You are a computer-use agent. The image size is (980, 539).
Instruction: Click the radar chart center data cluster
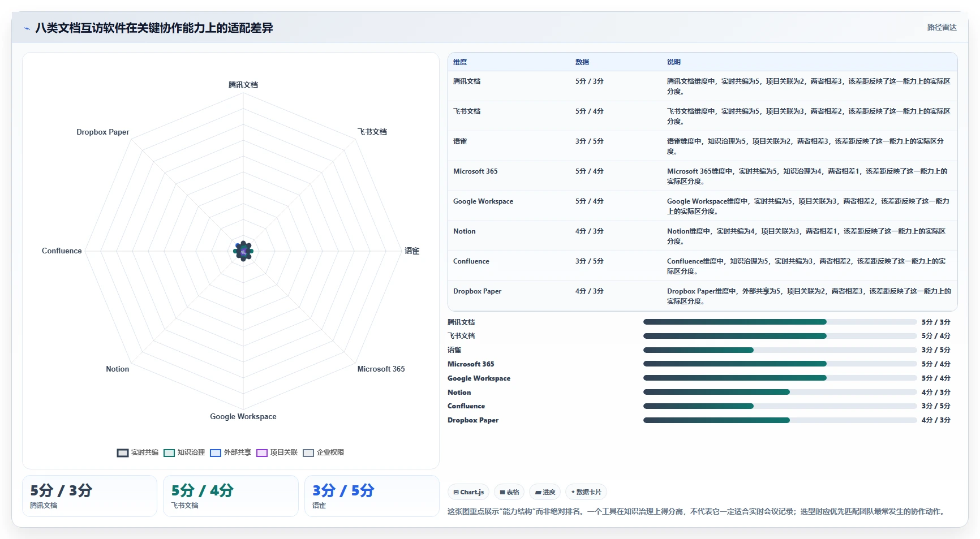pyautogui.click(x=243, y=251)
